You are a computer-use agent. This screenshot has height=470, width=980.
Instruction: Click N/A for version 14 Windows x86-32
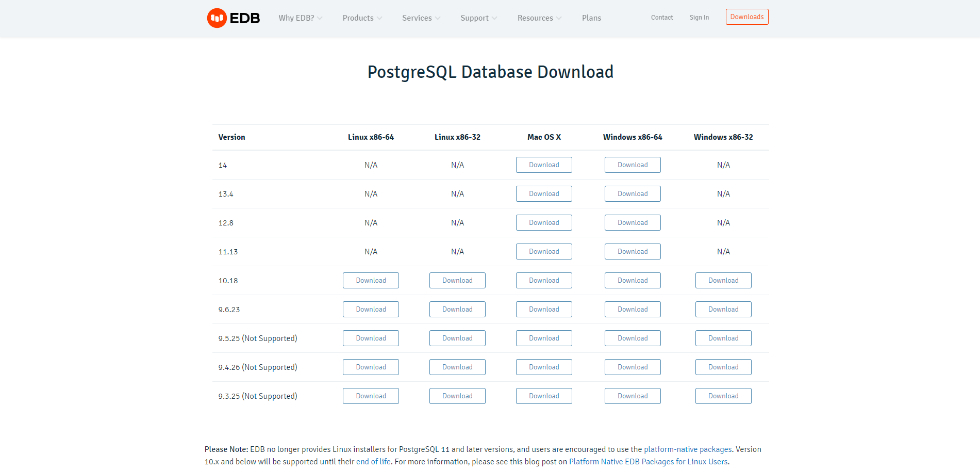click(x=723, y=165)
